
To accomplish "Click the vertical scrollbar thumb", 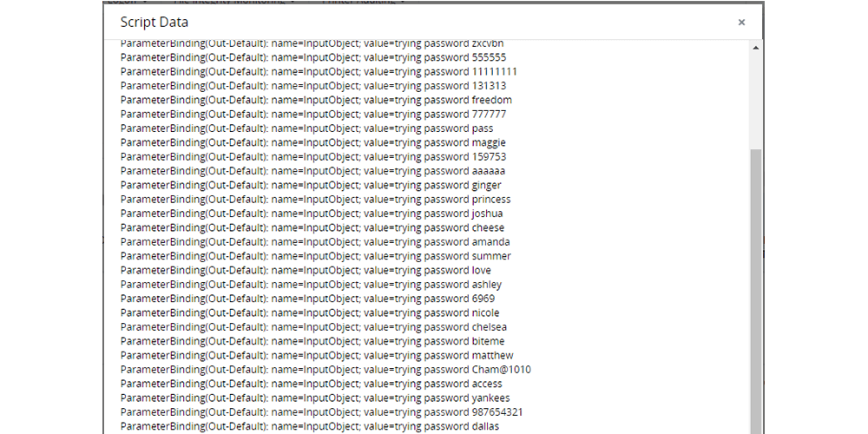I will (x=755, y=291).
